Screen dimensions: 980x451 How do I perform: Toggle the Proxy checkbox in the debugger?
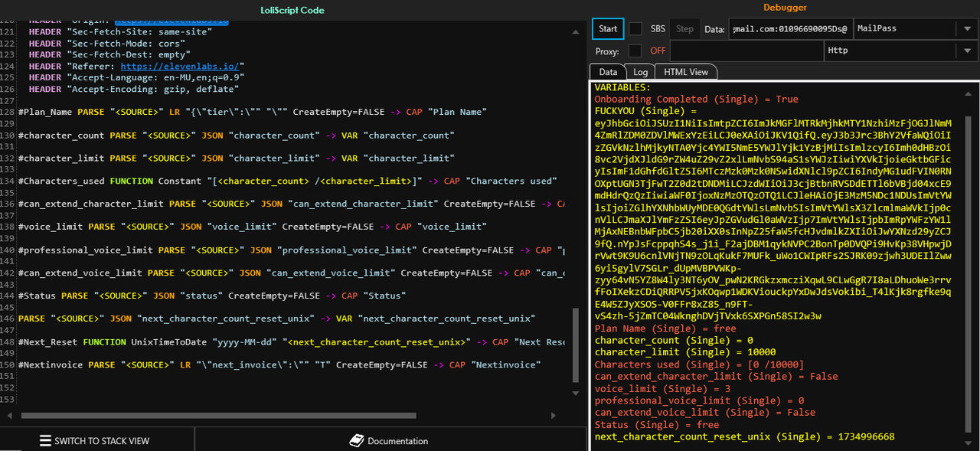635,51
